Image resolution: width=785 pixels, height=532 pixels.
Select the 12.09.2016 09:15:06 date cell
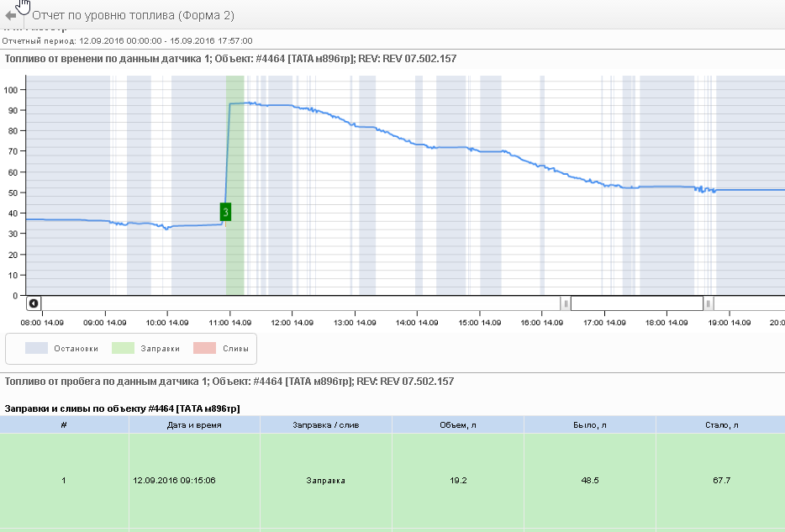(174, 481)
